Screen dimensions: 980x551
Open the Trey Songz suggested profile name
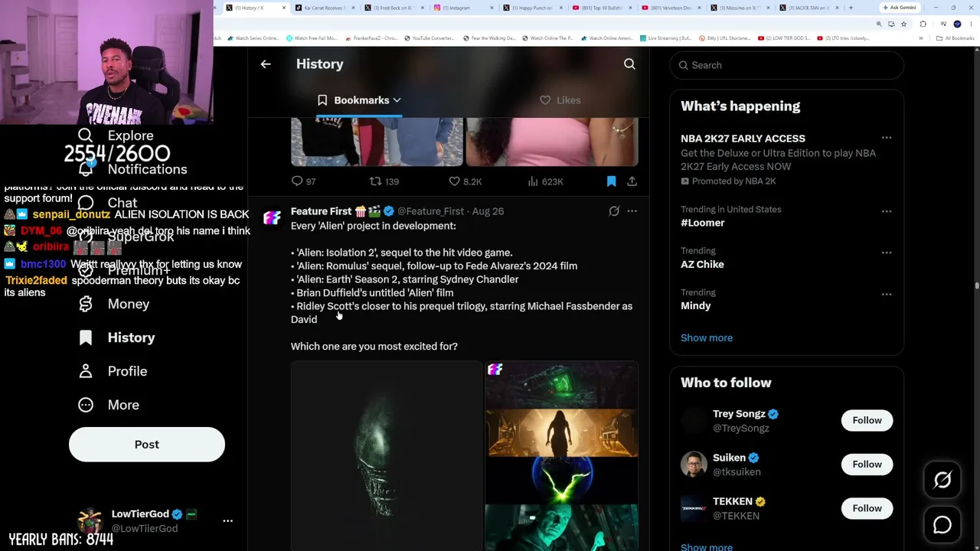click(739, 414)
